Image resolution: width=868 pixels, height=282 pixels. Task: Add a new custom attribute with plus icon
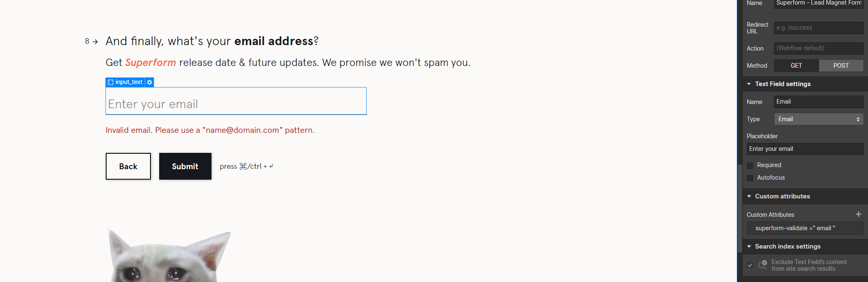(858, 214)
